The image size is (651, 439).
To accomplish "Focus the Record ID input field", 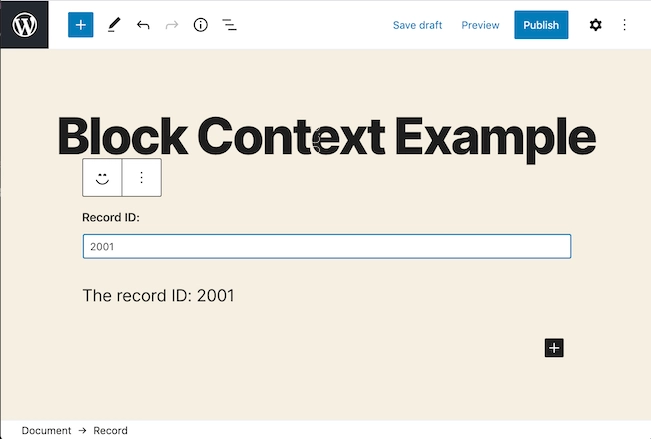I will [327, 246].
